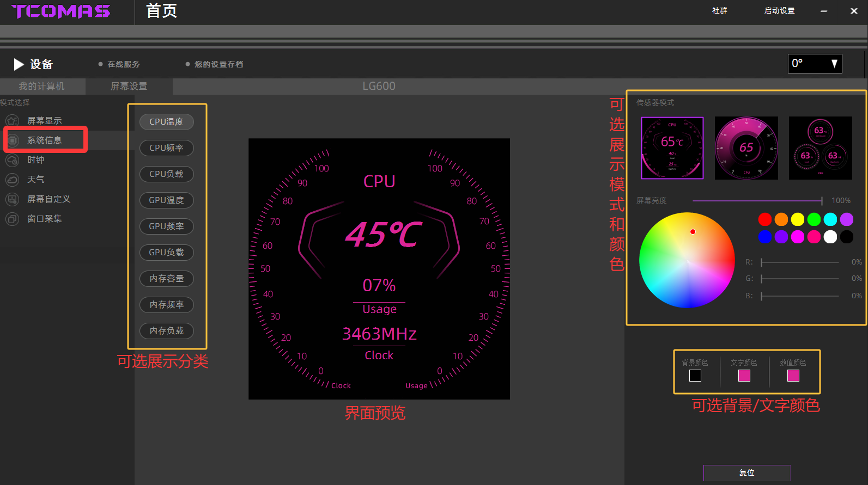Screen dimensions: 868x485
Task: Enable the GPU负载 display option
Action: click(167, 253)
